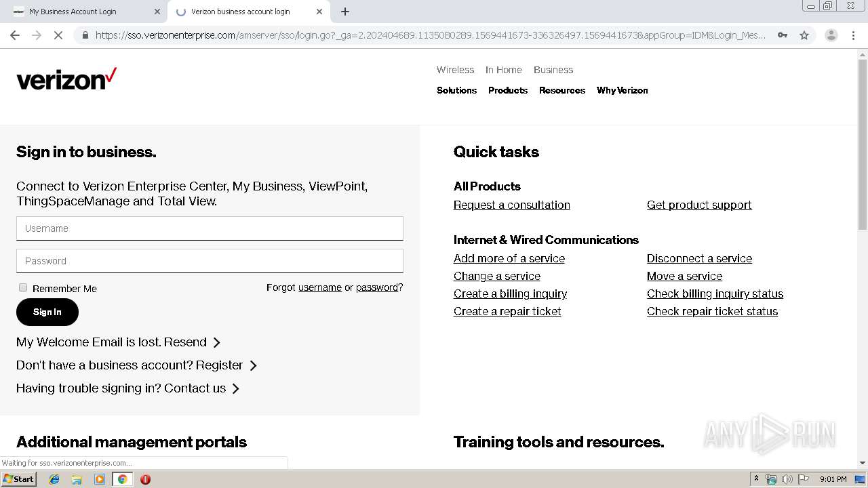
Task: Click Having trouble signing in? Contact us
Action: pos(121,388)
